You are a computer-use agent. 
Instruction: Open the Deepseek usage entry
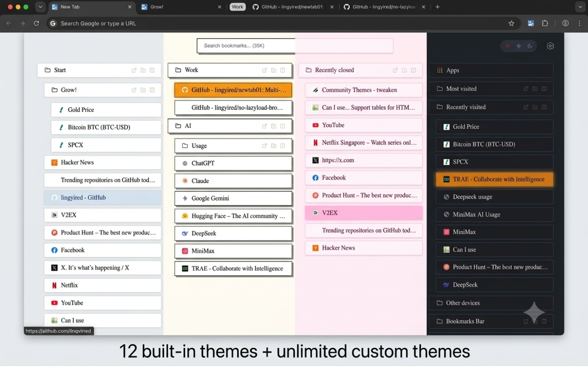(495, 197)
